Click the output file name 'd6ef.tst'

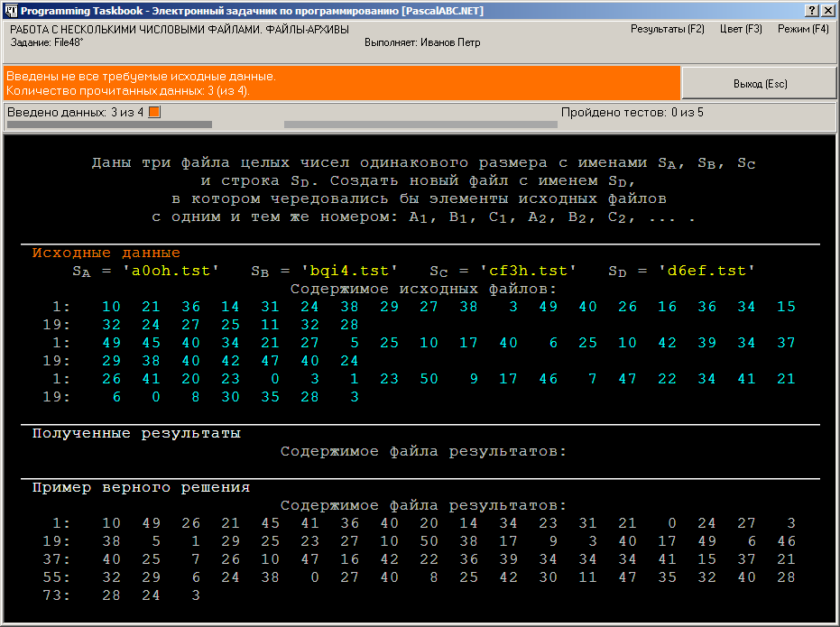pos(706,271)
